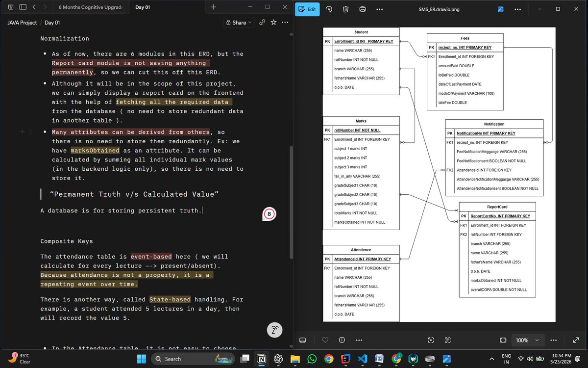
Task: Open WhatsApp from the taskbar
Action: click(312, 359)
